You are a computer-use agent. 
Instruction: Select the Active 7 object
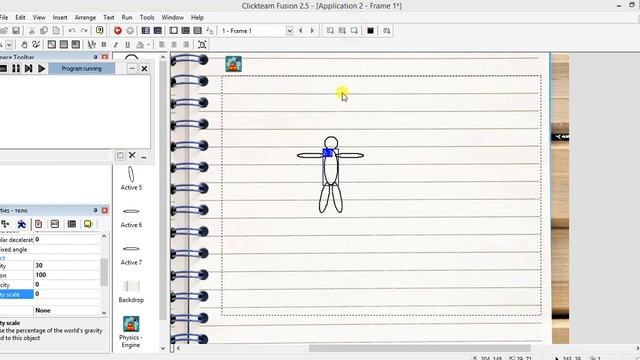click(131, 256)
